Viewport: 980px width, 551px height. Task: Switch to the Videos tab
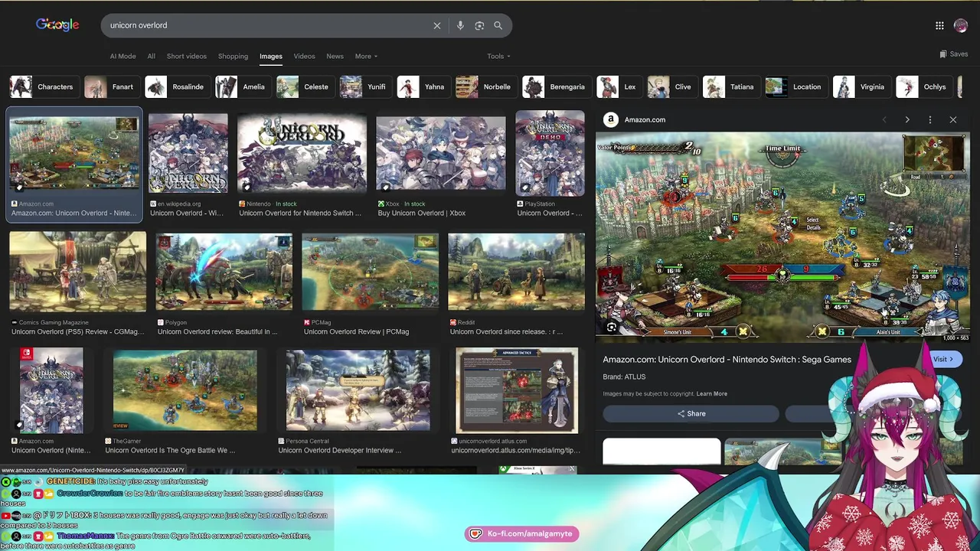click(x=304, y=56)
